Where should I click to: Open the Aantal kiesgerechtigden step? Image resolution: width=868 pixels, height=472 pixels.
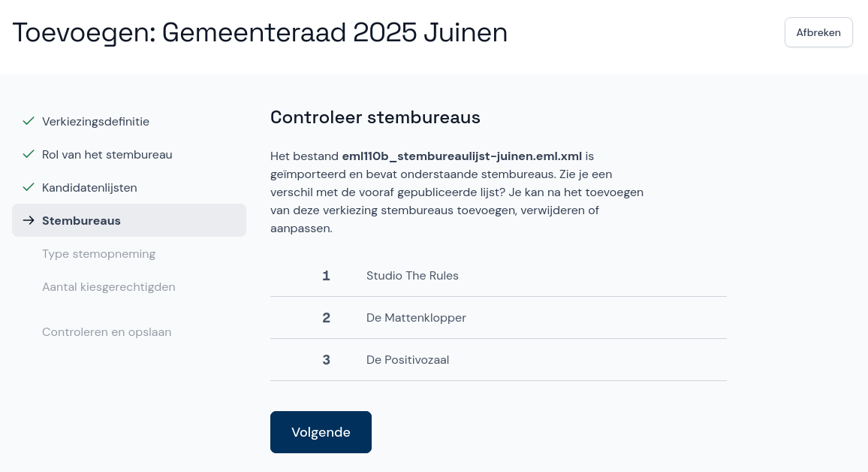(x=108, y=286)
